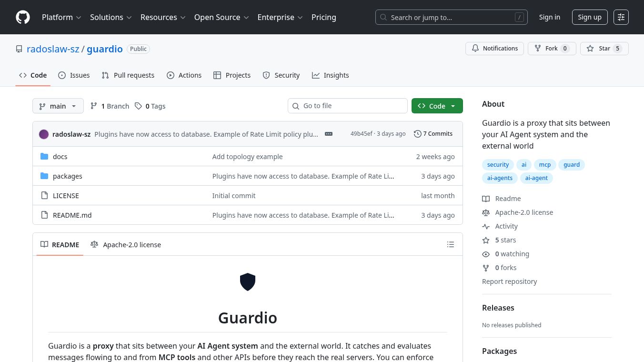Select the mcp topic tag
Image resolution: width=644 pixels, height=362 pixels.
coord(545,165)
